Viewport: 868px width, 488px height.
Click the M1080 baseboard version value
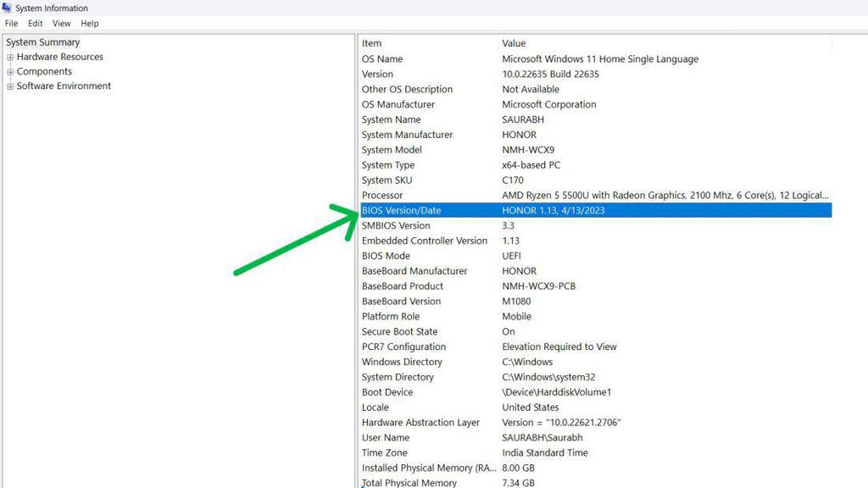pos(516,301)
